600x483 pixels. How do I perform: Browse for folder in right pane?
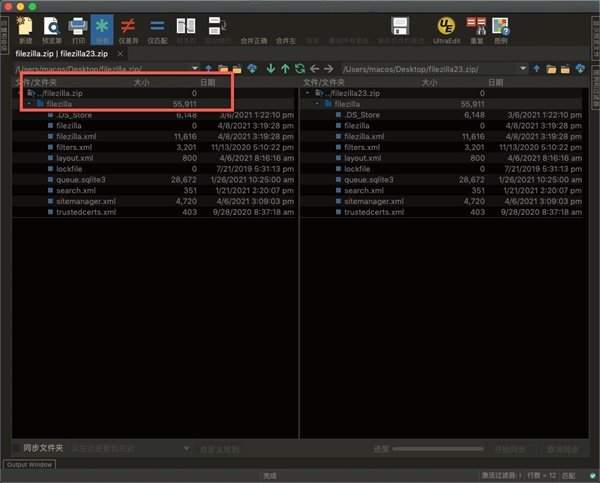(551, 69)
